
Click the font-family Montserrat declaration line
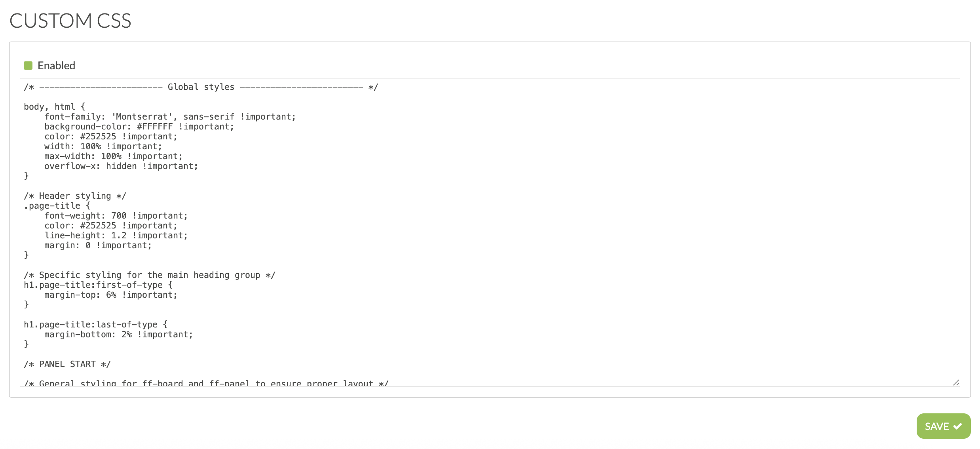click(170, 117)
